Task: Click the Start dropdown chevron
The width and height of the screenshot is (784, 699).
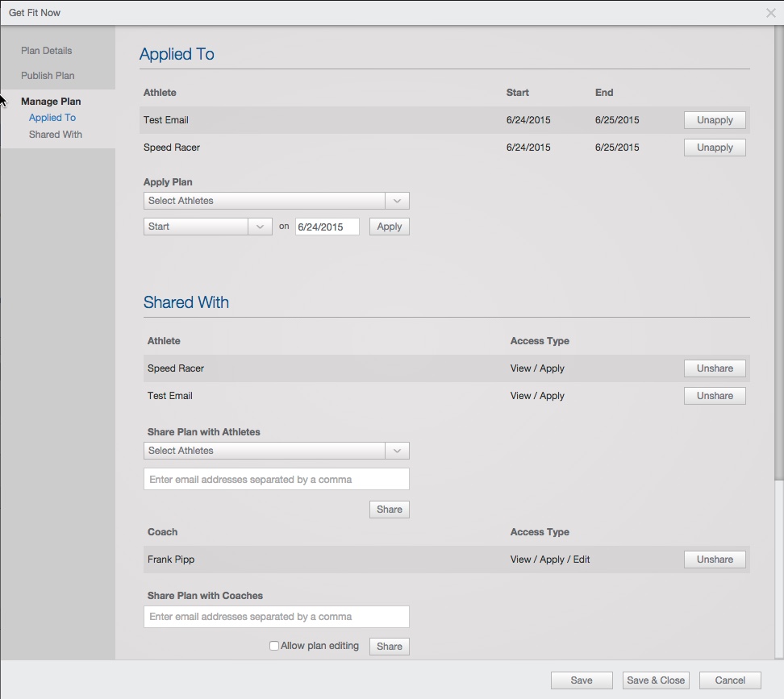Action: point(260,227)
